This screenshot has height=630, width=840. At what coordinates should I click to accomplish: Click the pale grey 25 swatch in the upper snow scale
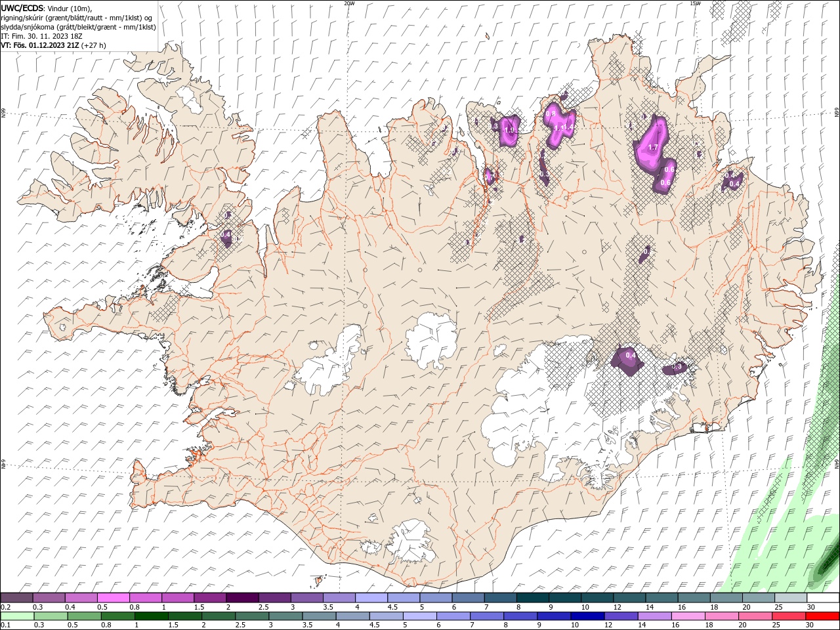[790, 598]
